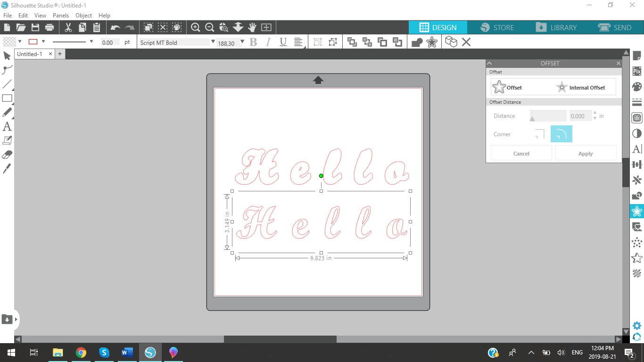Viewport: 644px width, 362px height.
Task: Click the Apply button in the Offset panel
Action: [x=586, y=153]
